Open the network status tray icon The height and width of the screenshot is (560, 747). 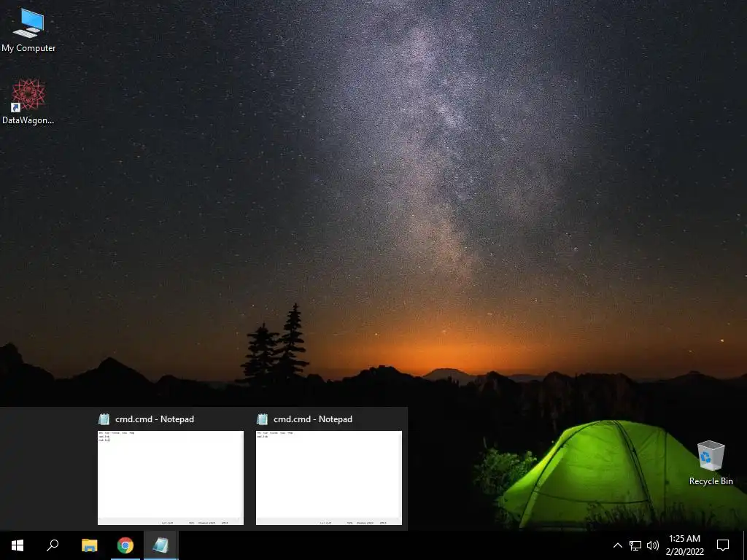tap(635, 545)
